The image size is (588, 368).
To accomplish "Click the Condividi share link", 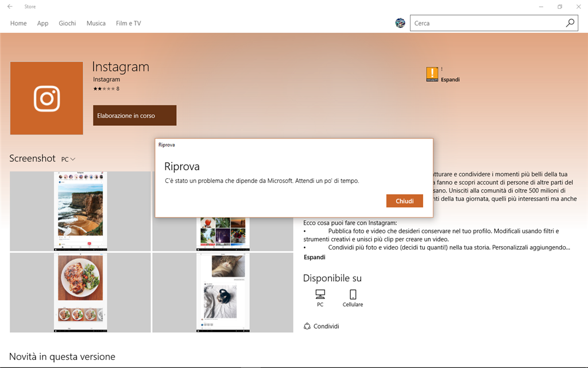I will click(322, 326).
